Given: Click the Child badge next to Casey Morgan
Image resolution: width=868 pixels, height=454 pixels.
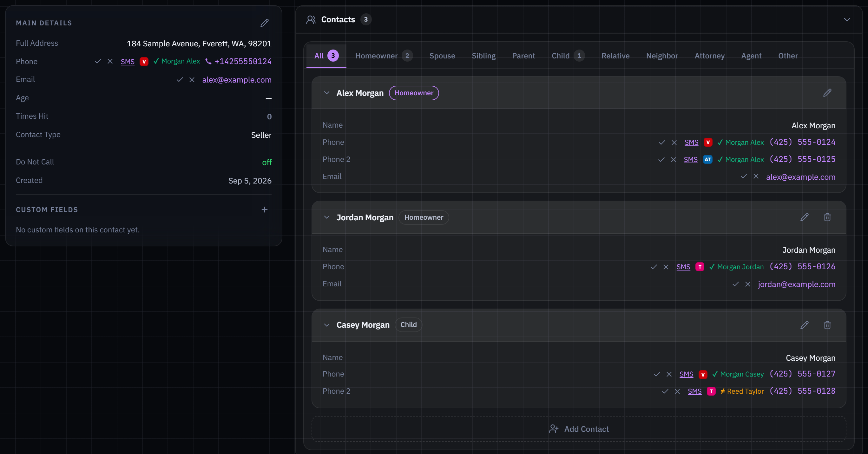Looking at the screenshot, I should point(408,324).
